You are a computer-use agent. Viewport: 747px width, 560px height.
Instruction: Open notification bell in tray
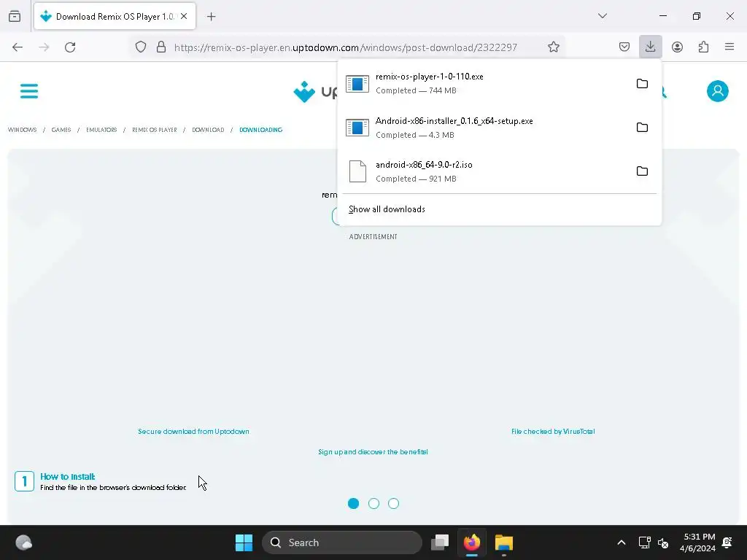point(727,542)
